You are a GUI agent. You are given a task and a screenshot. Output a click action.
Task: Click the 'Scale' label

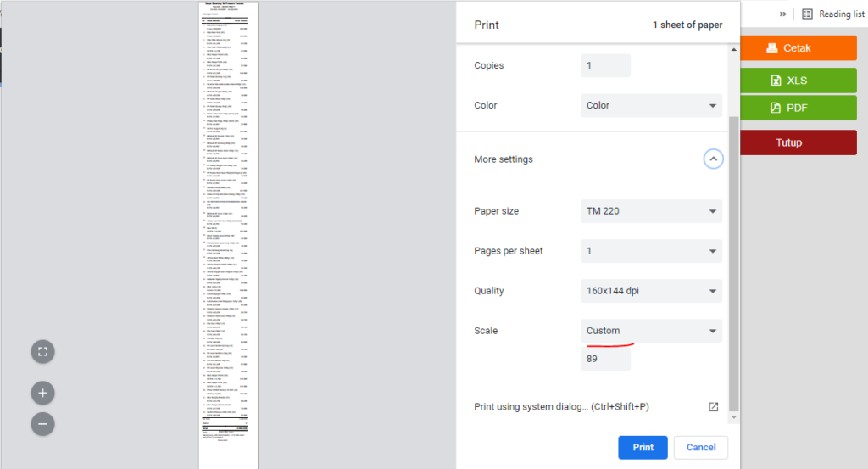click(x=486, y=331)
